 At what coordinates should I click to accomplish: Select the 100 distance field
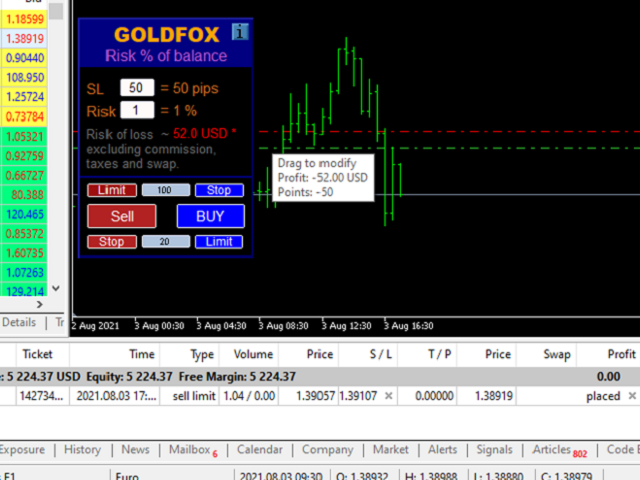pyautogui.click(x=166, y=190)
